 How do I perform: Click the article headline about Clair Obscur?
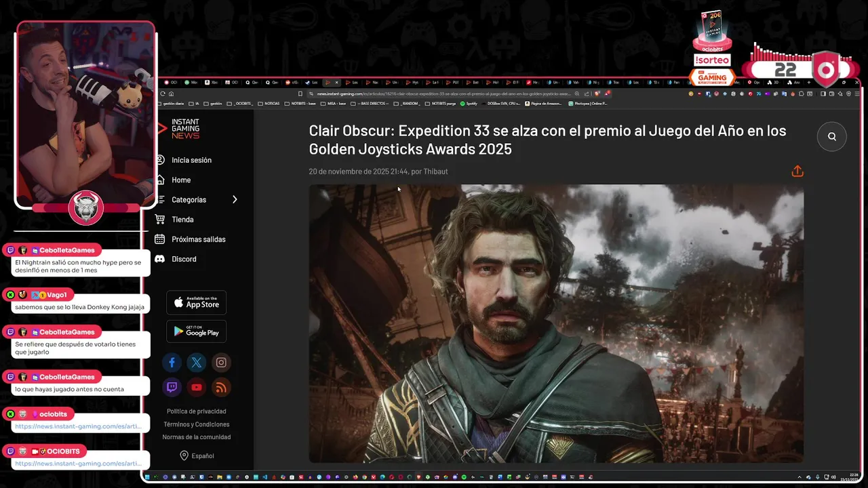[x=547, y=140]
